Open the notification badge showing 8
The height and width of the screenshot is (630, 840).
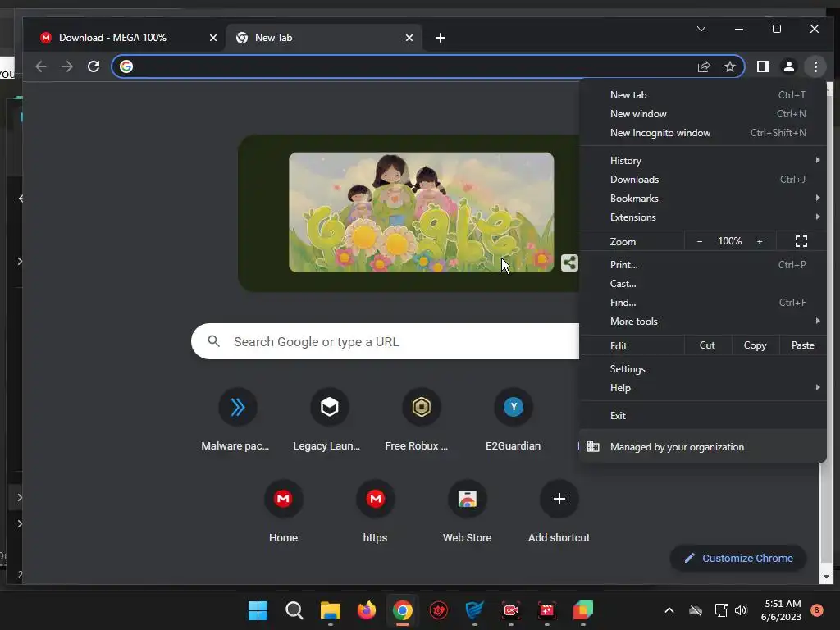coord(816,610)
